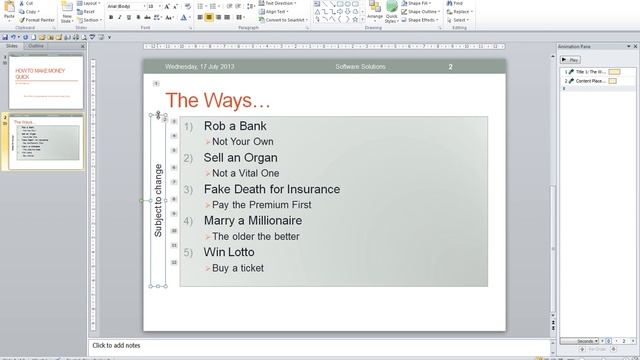The height and width of the screenshot is (360, 640).
Task: Open Shape Effects menu
Action: [420, 20]
